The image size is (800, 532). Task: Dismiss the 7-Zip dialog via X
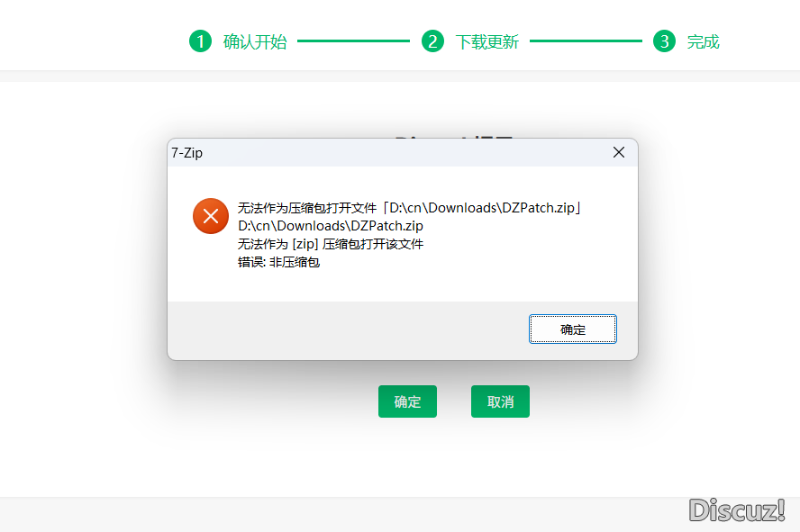coord(618,152)
